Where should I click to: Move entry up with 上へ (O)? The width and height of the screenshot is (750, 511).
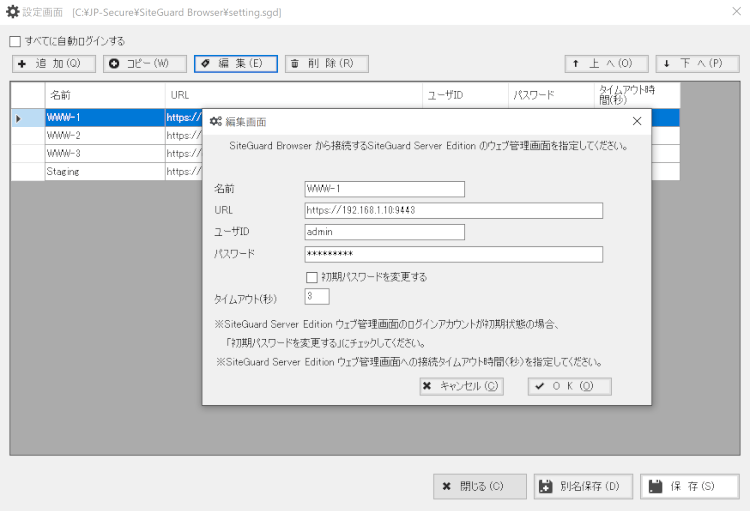606,64
